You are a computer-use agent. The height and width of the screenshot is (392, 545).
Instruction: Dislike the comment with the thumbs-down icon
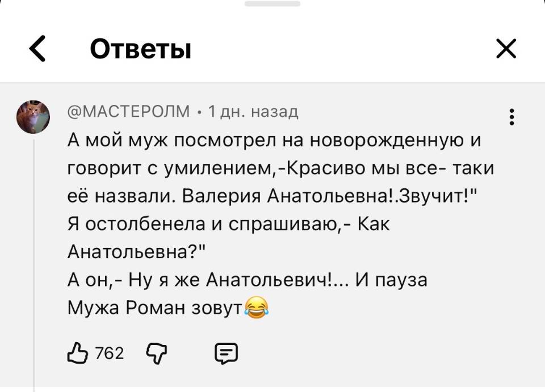pyautogui.click(x=155, y=353)
